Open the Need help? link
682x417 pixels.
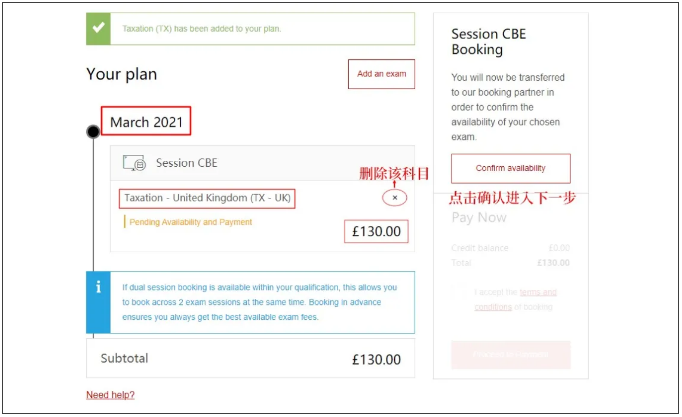[x=110, y=395]
